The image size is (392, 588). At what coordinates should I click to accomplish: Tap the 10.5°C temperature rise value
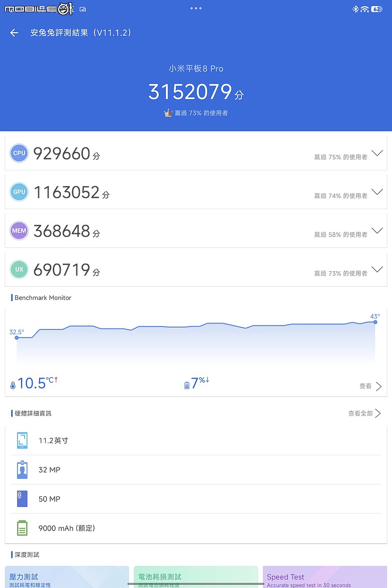37,383
